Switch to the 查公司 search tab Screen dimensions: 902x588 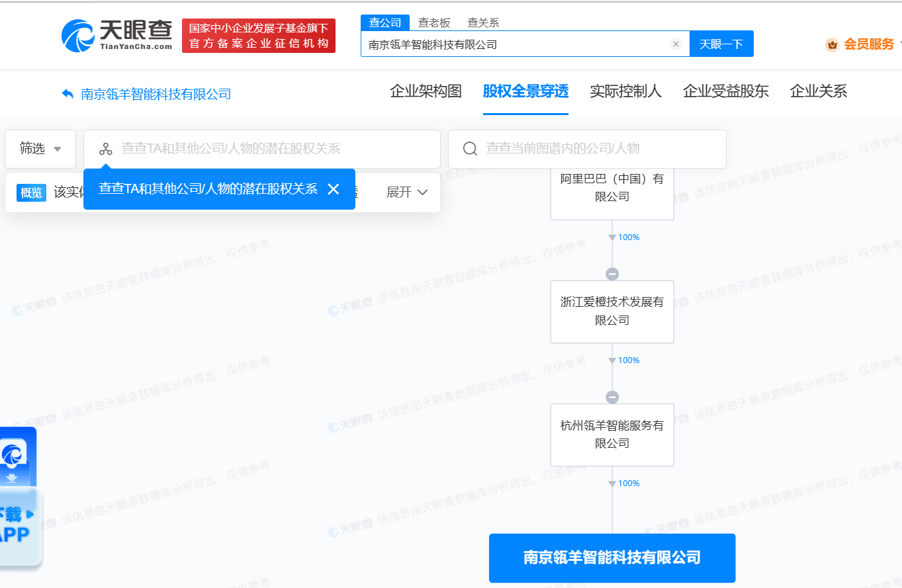[x=385, y=22]
